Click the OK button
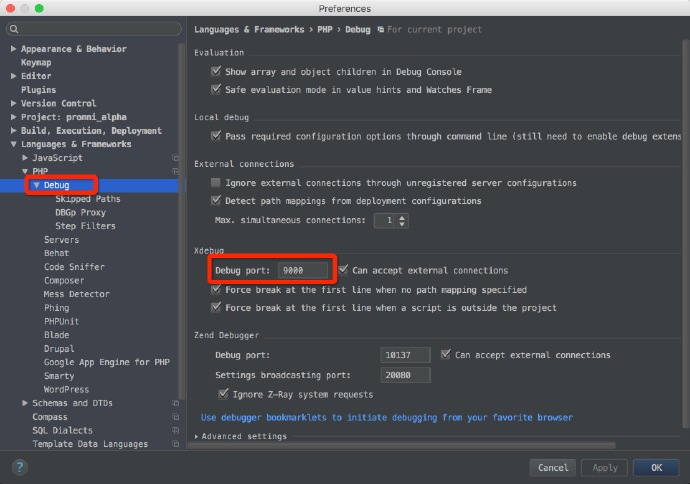The width and height of the screenshot is (690, 484). point(656,468)
